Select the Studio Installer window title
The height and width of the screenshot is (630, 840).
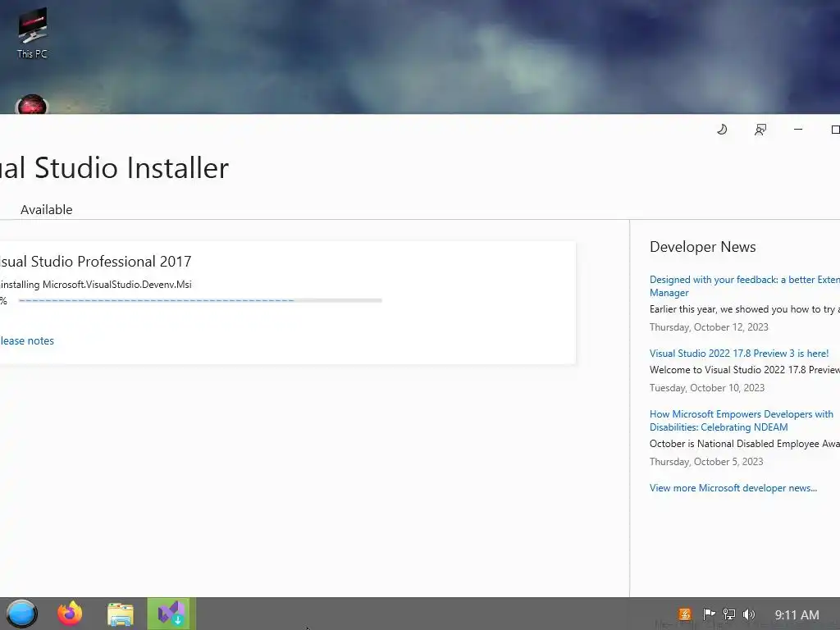[x=115, y=167]
